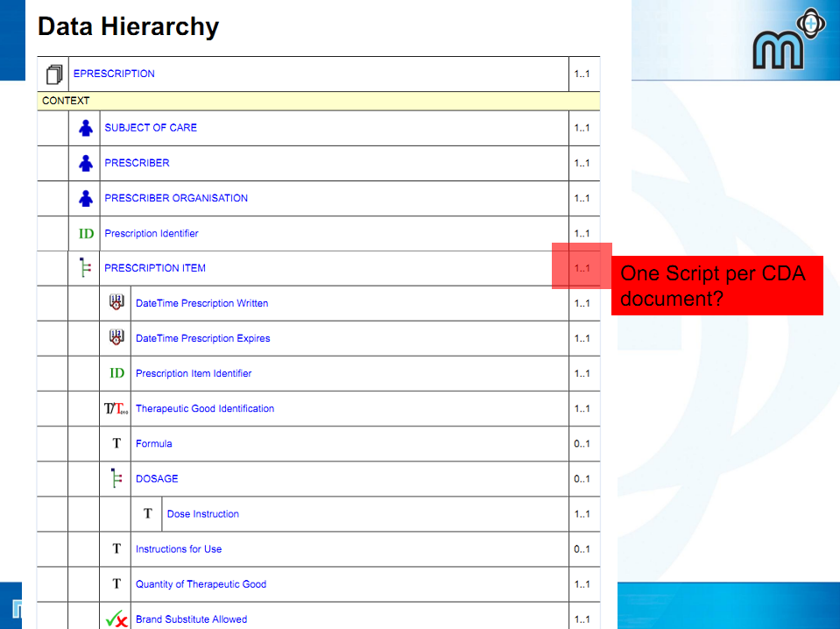Screen dimensions: 840x629
Task: Click the tree icon beside PRESCRIPTION ITEM
Action: click(x=85, y=268)
